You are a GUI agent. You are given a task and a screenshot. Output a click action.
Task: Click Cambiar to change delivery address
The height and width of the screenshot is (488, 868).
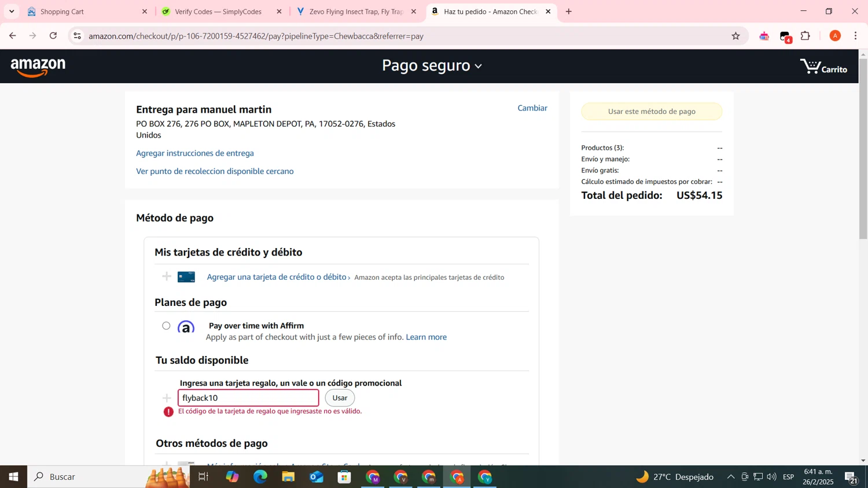point(532,108)
